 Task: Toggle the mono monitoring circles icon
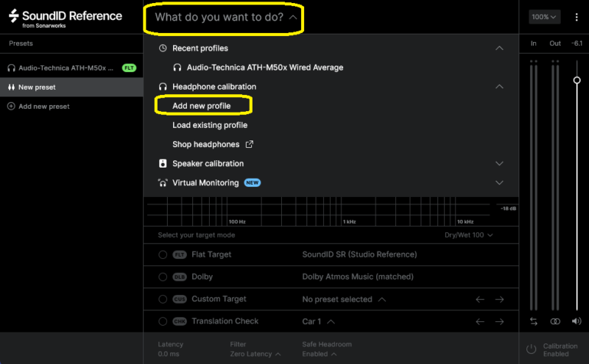(555, 321)
